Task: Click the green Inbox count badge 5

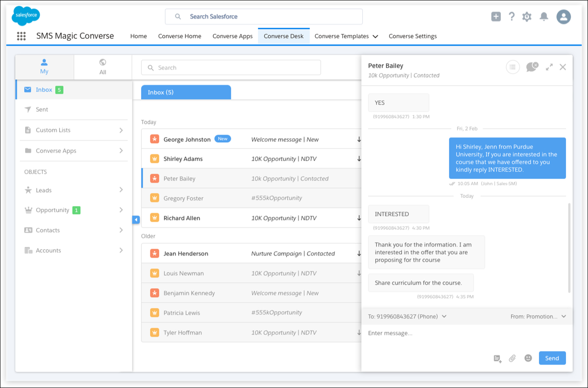Action: [x=60, y=90]
